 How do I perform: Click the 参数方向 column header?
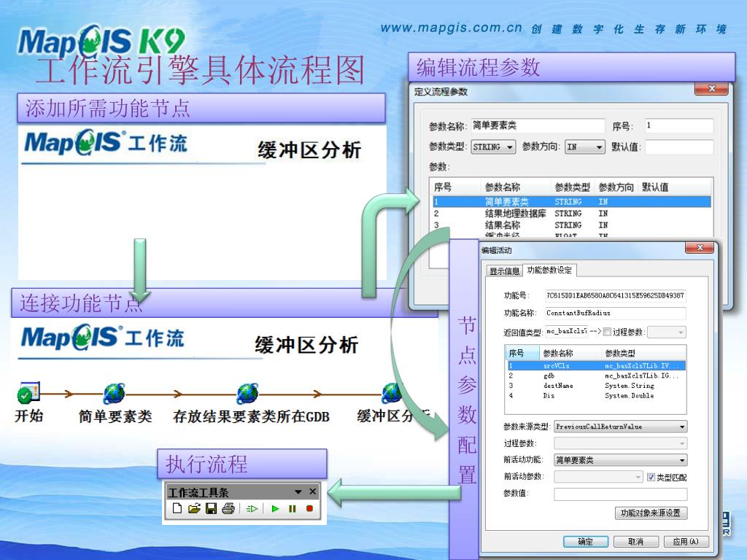tap(616, 187)
